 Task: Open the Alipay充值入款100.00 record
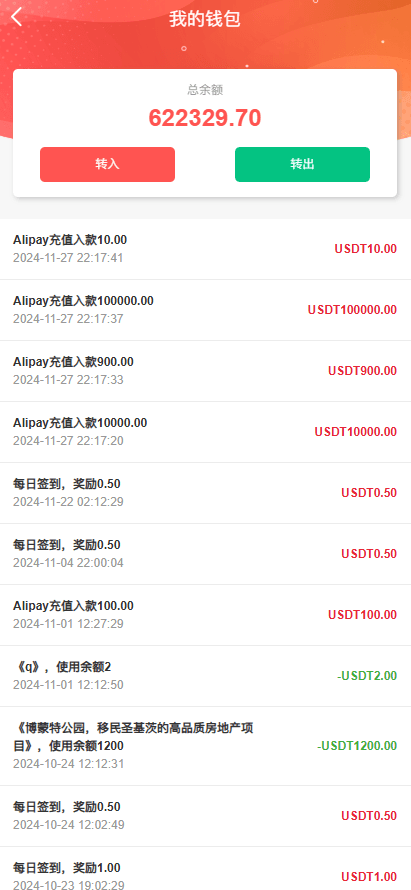206,615
